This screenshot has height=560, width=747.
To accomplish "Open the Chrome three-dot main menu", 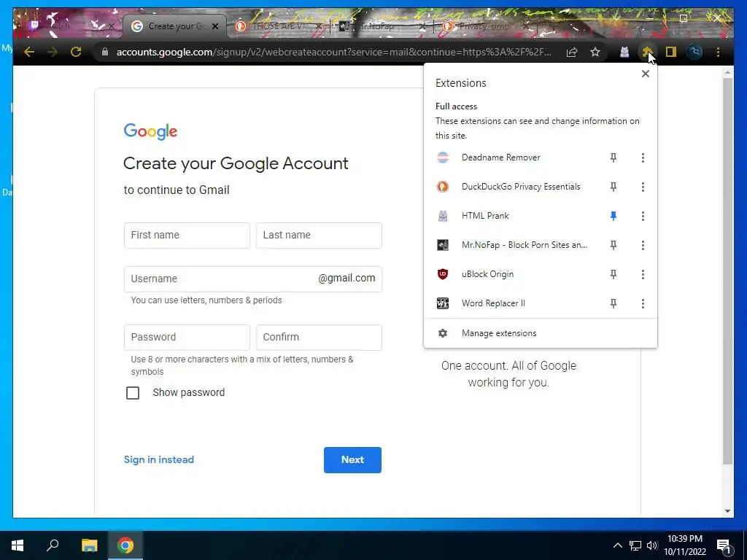I will (718, 52).
